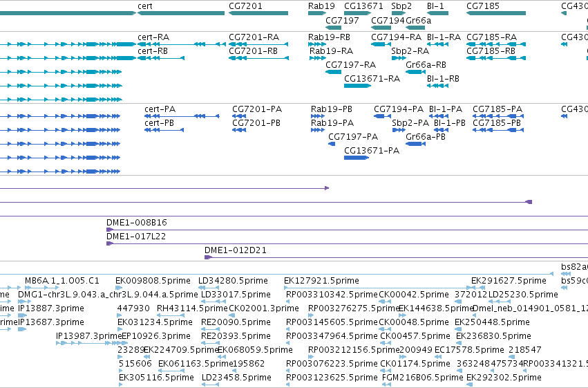Click the LD23458.5prime EST label

(x=236, y=378)
